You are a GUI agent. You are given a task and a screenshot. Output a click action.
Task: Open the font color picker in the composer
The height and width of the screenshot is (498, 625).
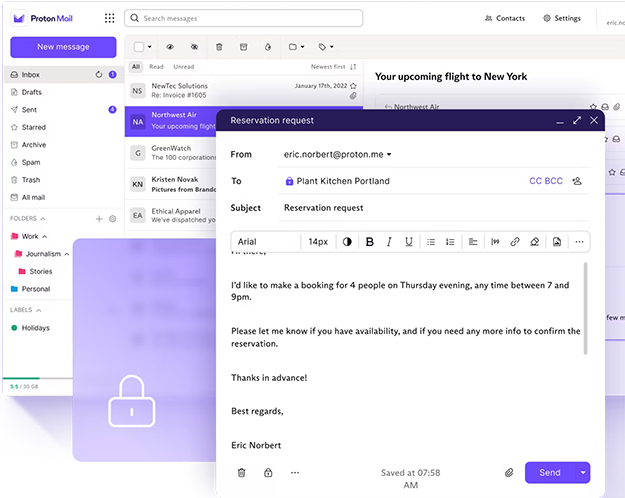coord(347,242)
